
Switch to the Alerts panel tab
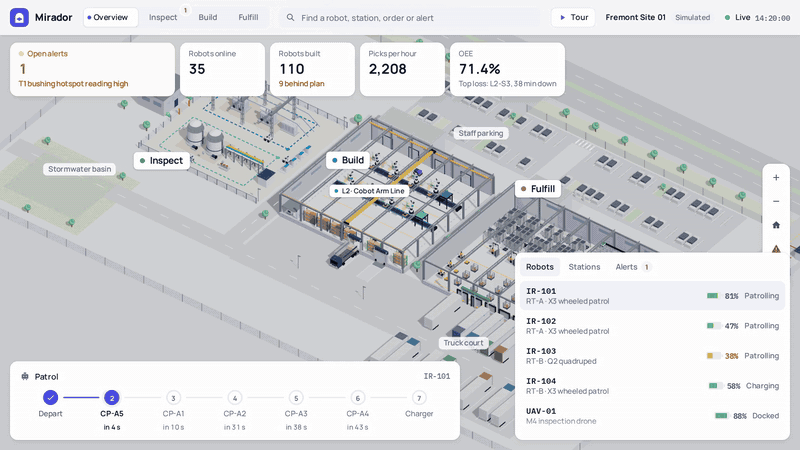(633, 267)
